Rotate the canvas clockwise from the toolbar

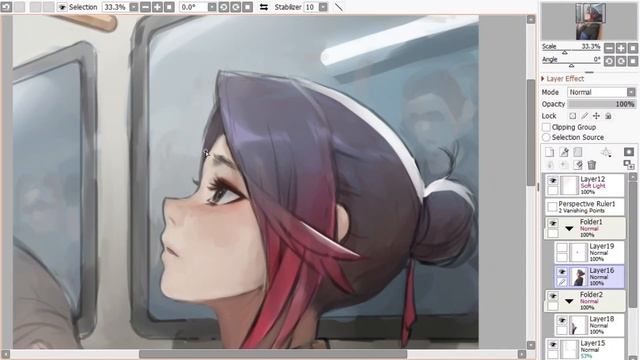coord(236,7)
